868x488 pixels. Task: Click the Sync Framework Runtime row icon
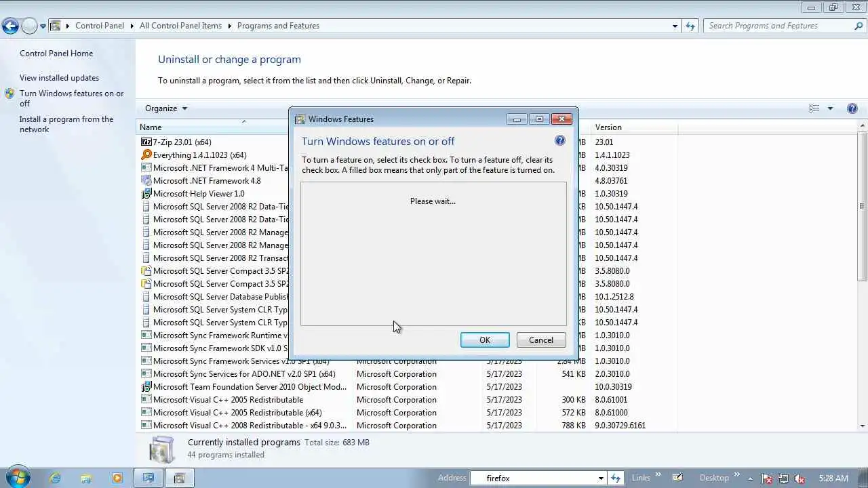point(146,335)
